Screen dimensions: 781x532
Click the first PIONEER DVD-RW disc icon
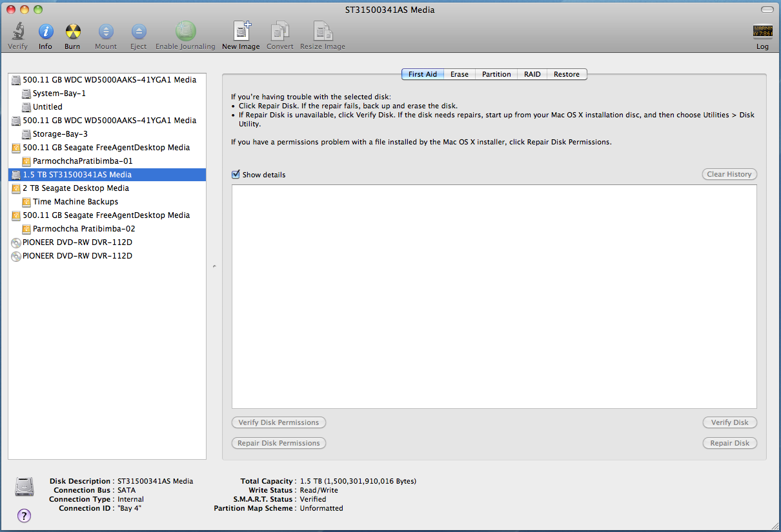16,242
